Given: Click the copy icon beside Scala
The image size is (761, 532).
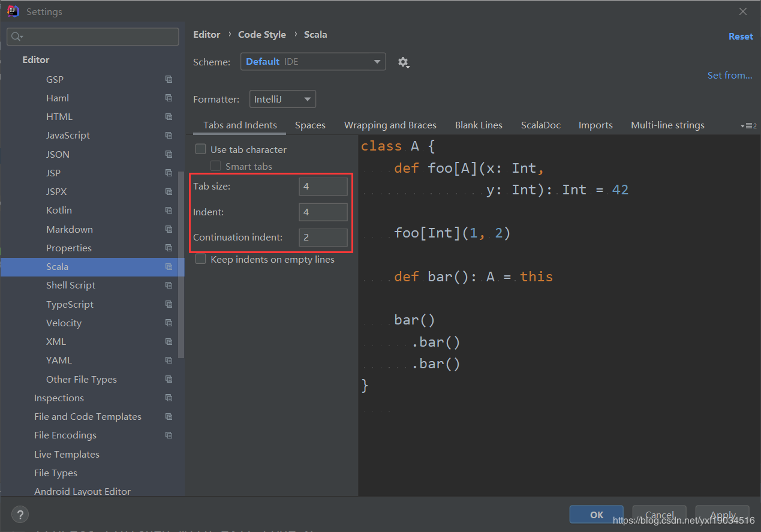Looking at the screenshot, I should tap(169, 266).
